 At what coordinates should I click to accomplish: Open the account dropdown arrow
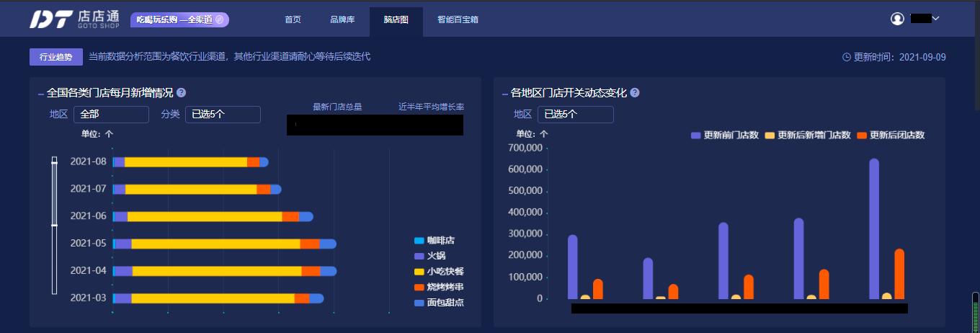pyautogui.click(x=936, y=18)
